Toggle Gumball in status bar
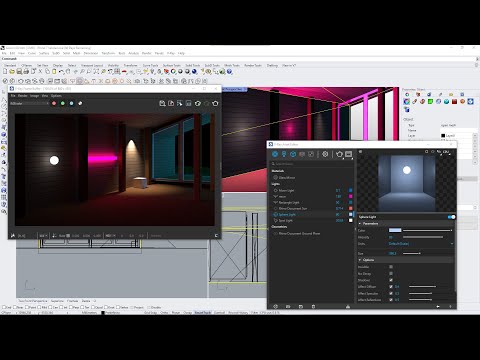480x360 pixels. click(x=219, y=313)
